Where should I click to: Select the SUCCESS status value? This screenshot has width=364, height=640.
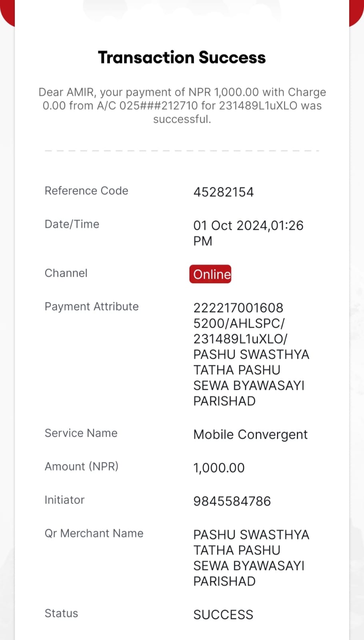pyautogui.click(x=223, y=615)
